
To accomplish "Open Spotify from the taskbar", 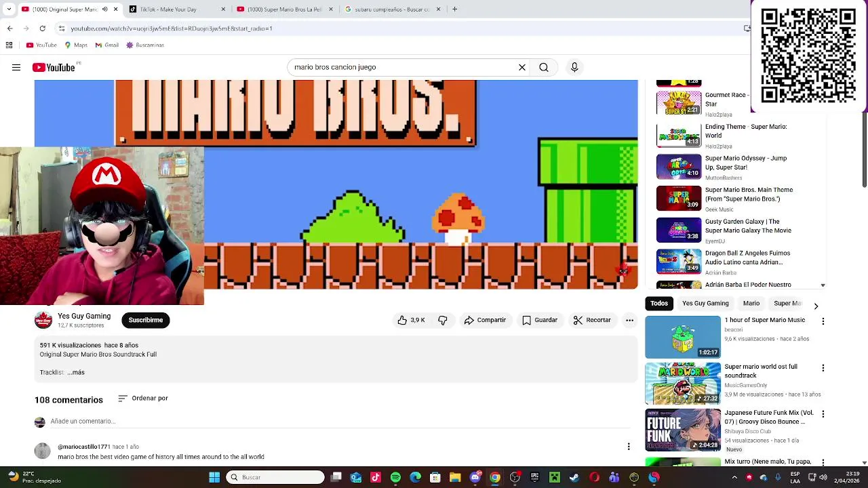I will [x=395, y=477].
